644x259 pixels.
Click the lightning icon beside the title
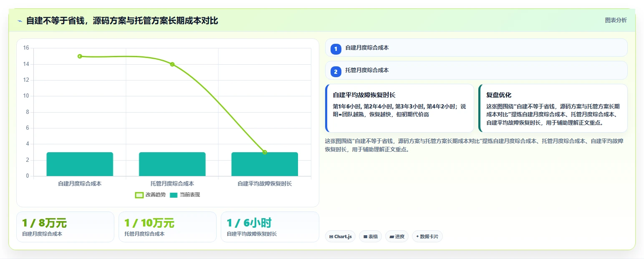pos(20,21)
